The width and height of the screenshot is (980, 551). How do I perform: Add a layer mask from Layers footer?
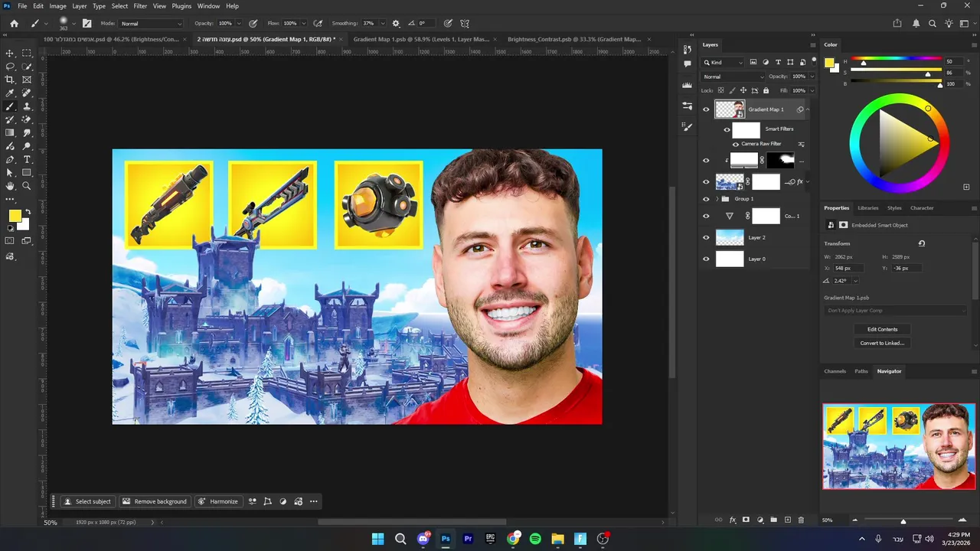coord(746,520)
